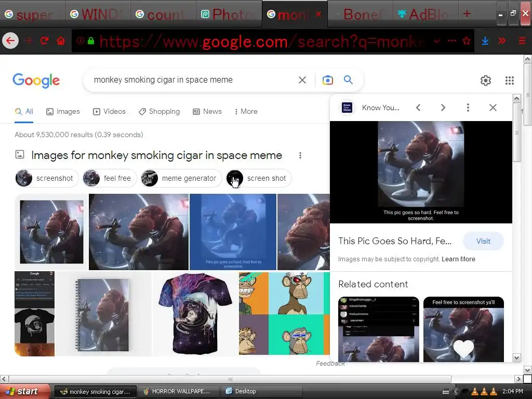Switch to the Videos tab

coord(109,111)
